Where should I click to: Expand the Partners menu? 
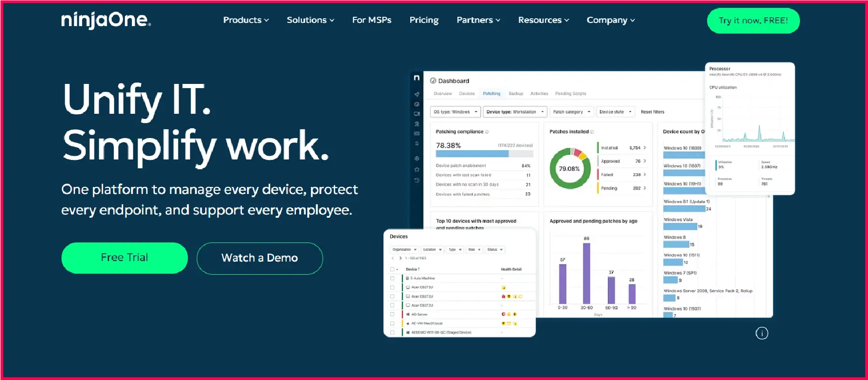478,20
